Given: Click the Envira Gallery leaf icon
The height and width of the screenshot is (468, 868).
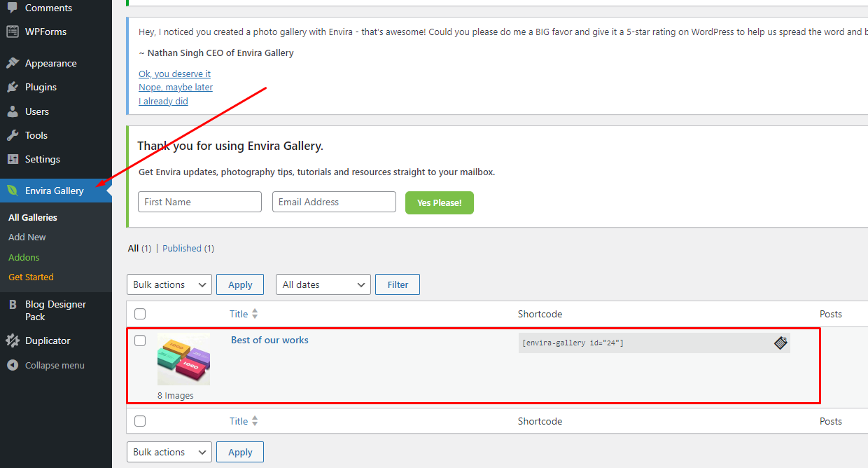Looking at the screenshot, I should tap(13, 191).
